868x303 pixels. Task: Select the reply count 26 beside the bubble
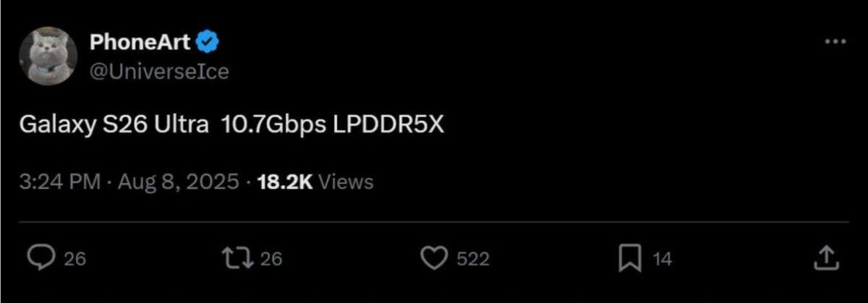point(75,259)
